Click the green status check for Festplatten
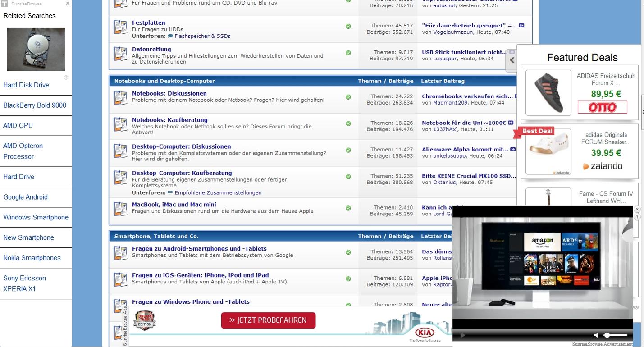Viewport: 644px width, 347px height. [x=348, y=27]
